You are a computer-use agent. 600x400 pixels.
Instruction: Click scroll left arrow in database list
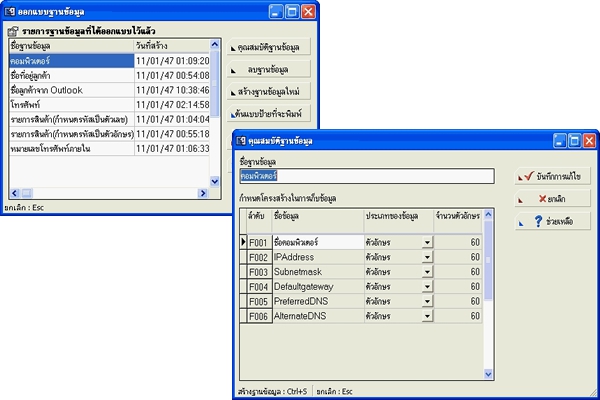pyautogui.click(x=15, y=193)
